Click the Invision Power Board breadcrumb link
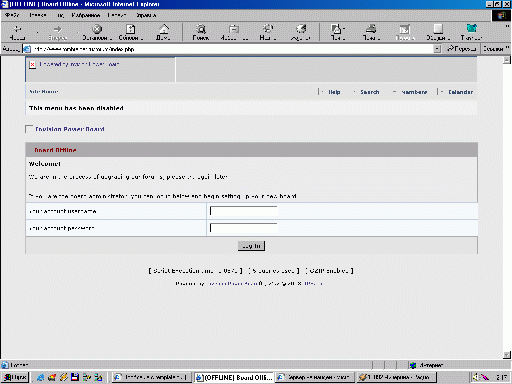Viewport: 512px width, 384px height. [x=70, y=129]
